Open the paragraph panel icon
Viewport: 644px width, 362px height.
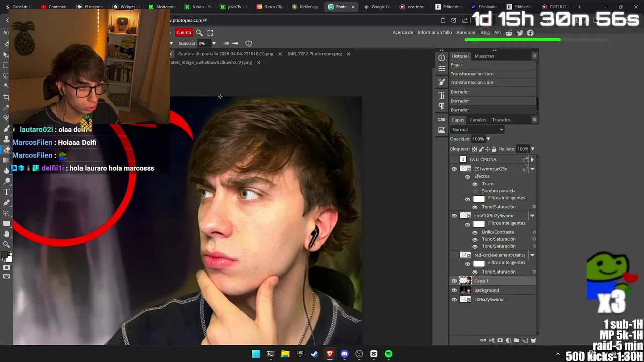coord(442,106)
